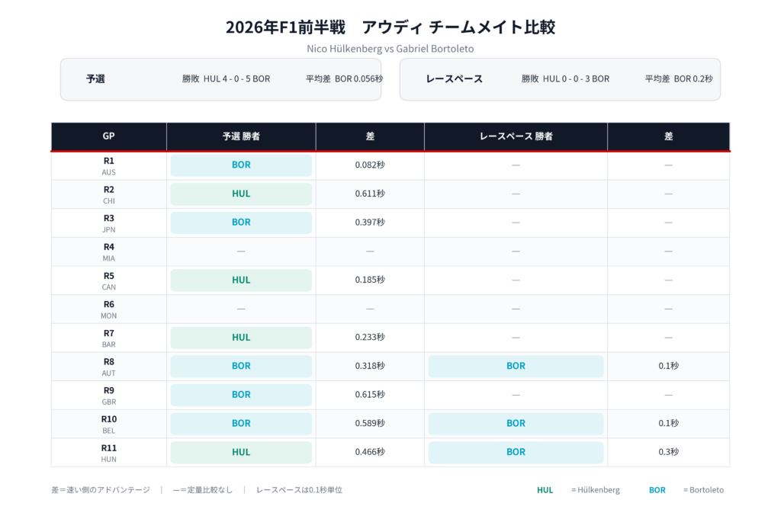This screenshot has width=781, height=532.
Task: Click the 0.611秒 cell
Action: [370, 194]
